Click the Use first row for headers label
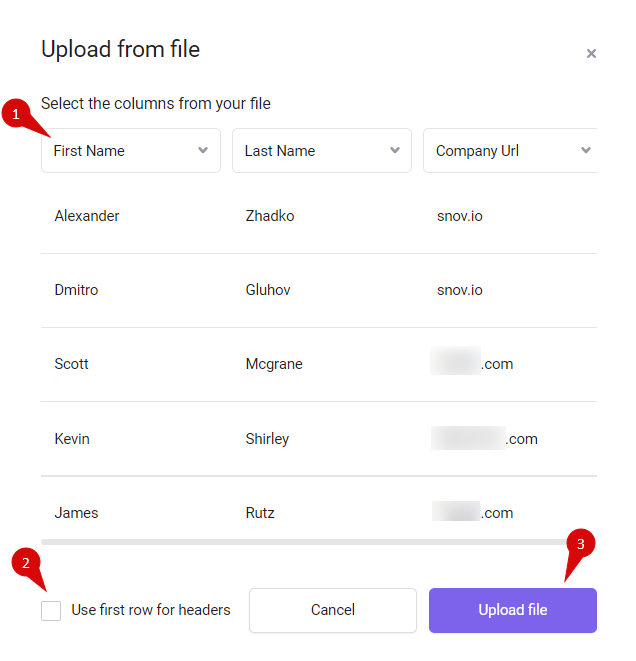The image size is (636, 661). pyautogui.click(x=151, y=610)
